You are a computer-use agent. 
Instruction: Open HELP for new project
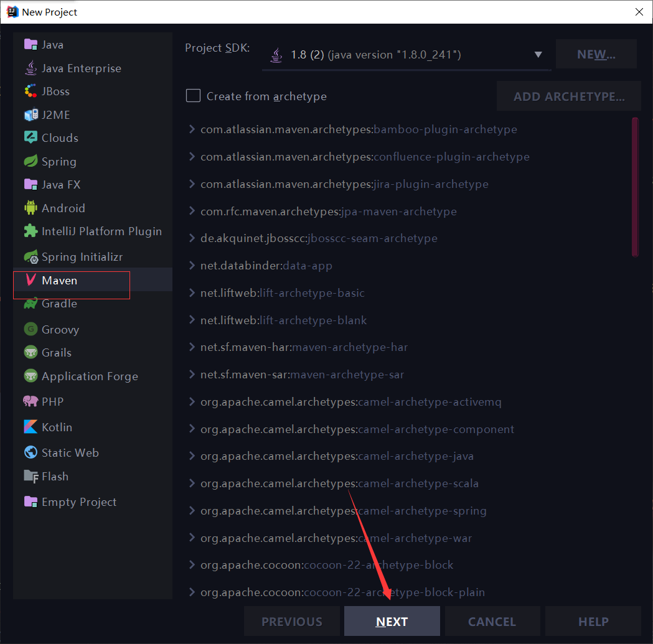click(x=593, y=621)
